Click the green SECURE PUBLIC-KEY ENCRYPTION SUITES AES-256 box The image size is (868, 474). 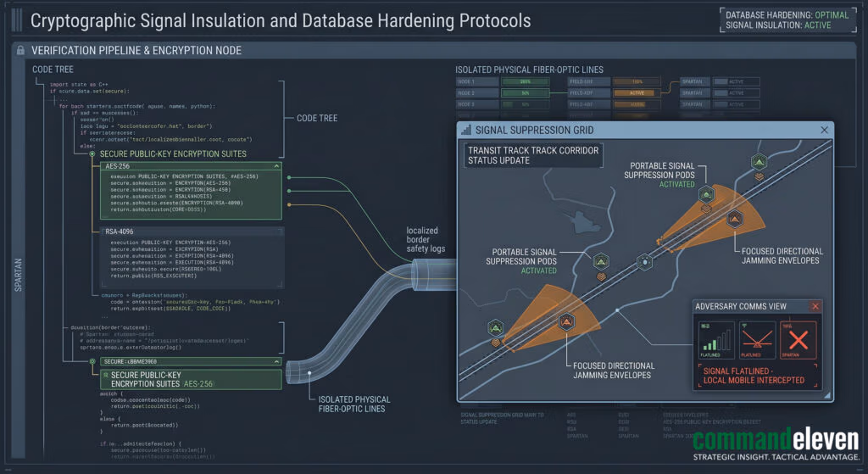click(191, 379)
